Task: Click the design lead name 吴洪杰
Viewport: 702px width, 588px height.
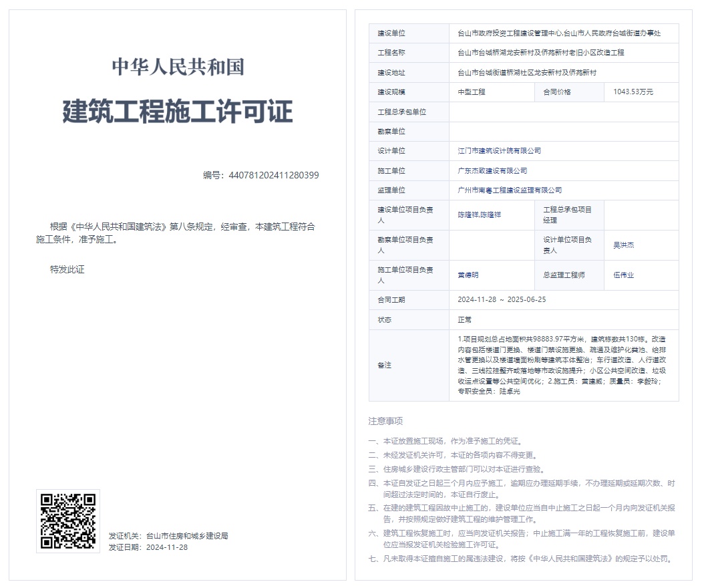Action: [623, 245]
